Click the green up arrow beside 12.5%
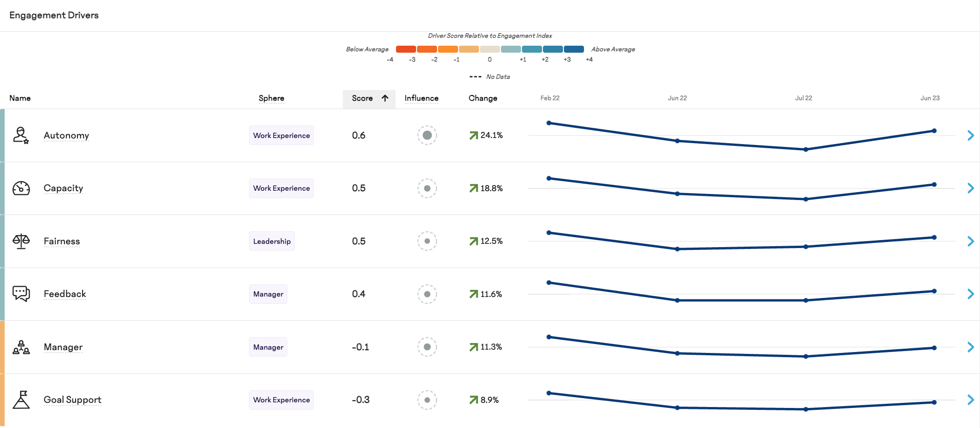This screenshot has width=980, height=428. (x=473, y=241)
